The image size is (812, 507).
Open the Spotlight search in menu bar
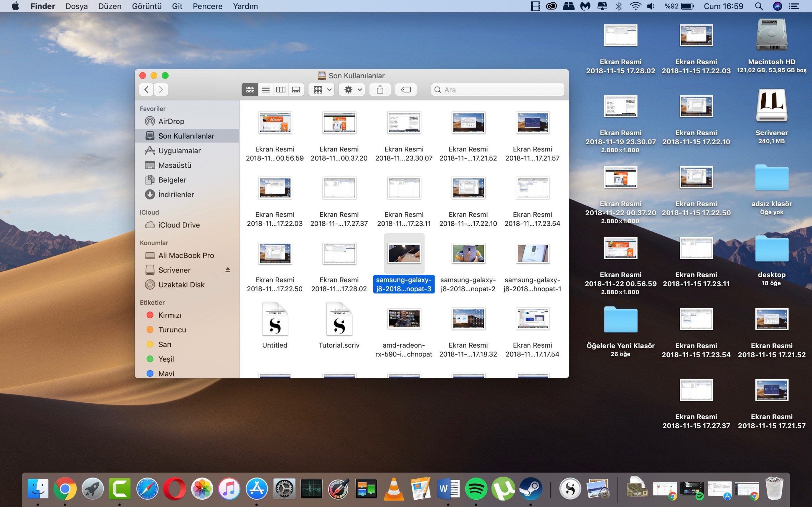tap(759, 6)
